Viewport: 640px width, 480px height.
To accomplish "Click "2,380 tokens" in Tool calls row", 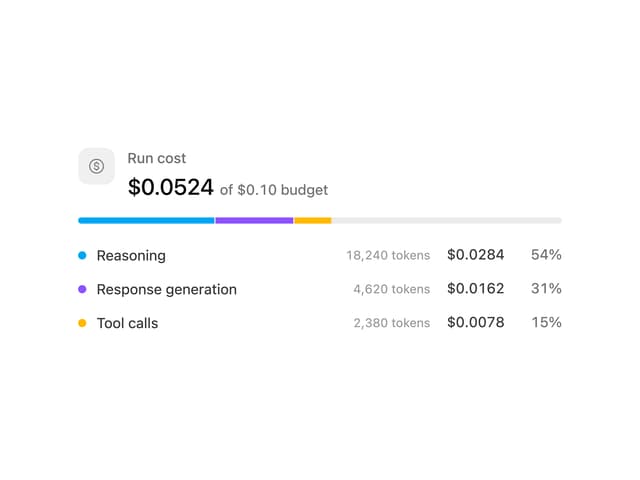I will pyautogui.click(x=392, y=323).
